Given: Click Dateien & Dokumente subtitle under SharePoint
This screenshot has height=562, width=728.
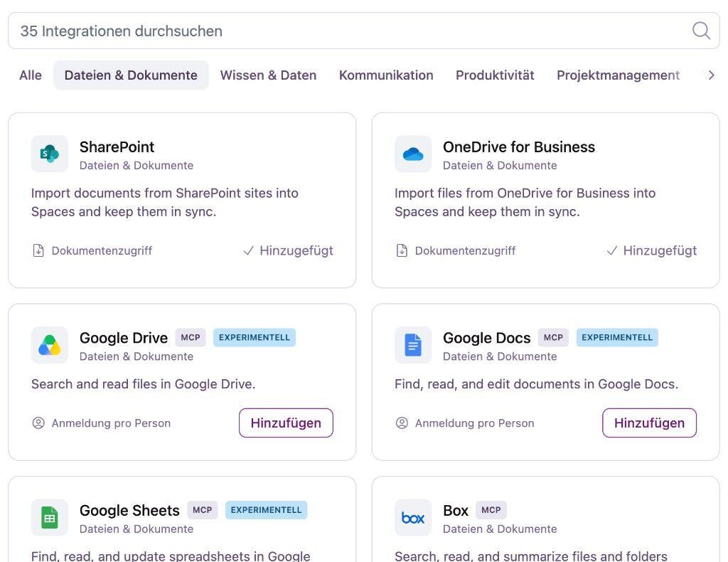Looking at the screenshot, I should [x=136, y=165].
